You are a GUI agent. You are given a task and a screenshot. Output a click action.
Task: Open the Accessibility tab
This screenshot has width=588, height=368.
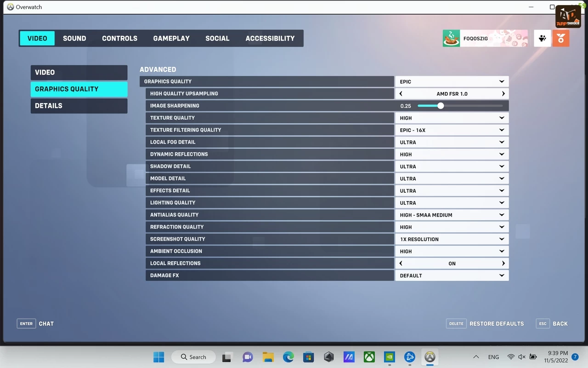270,38
